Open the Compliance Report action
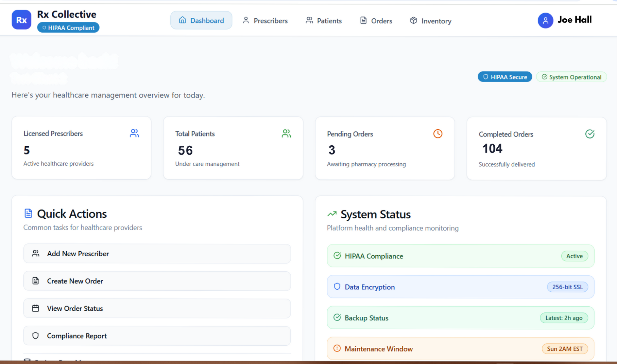617x364 pixels. point(157,336)
